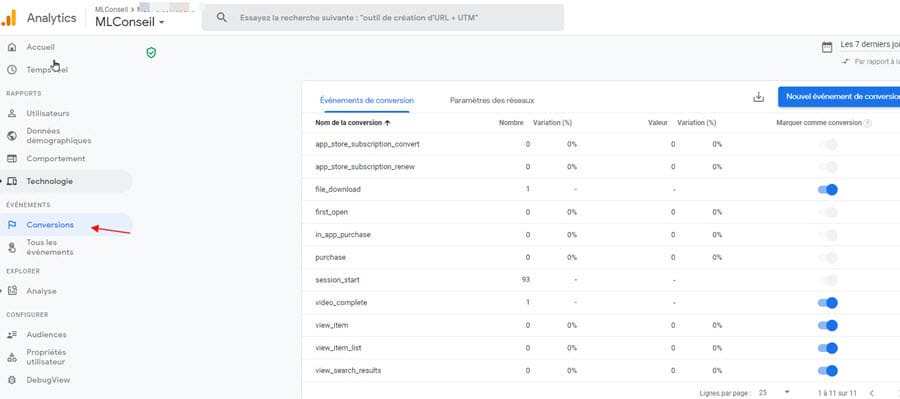Click the calendar date range icon
900x399 pixels.
[x=827, y=47]
